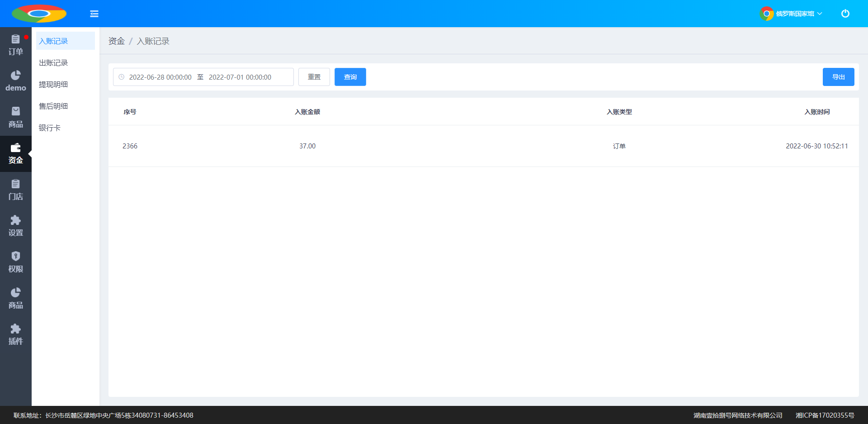Viewport: 868px width, 424px height.
Task: Click the 入账时间 column header
Action: 817,112
